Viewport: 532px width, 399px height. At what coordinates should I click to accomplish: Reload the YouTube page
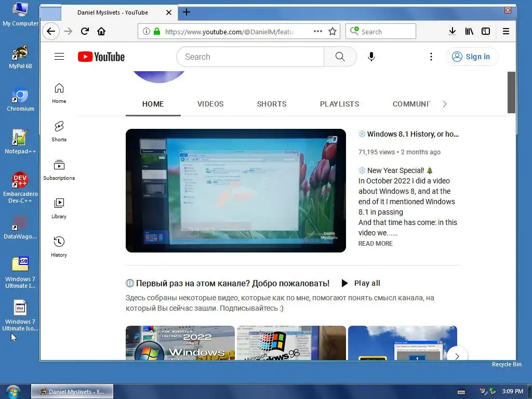85,32
